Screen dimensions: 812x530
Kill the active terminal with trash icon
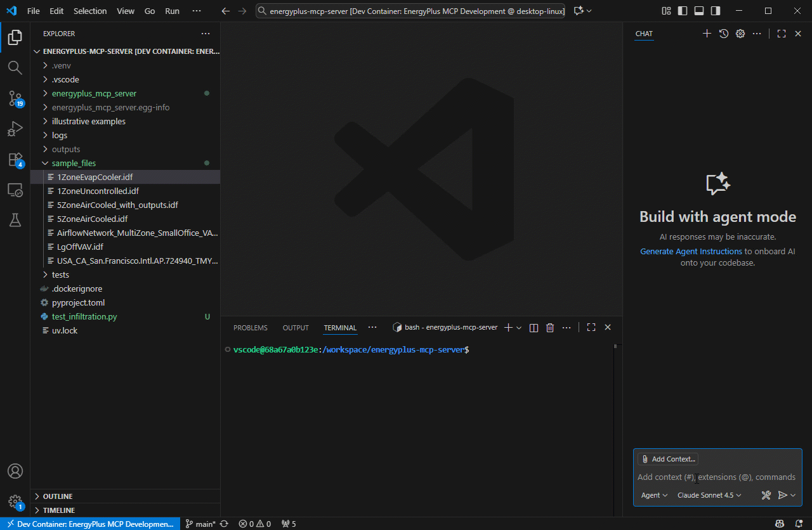(x=549, y=327)
